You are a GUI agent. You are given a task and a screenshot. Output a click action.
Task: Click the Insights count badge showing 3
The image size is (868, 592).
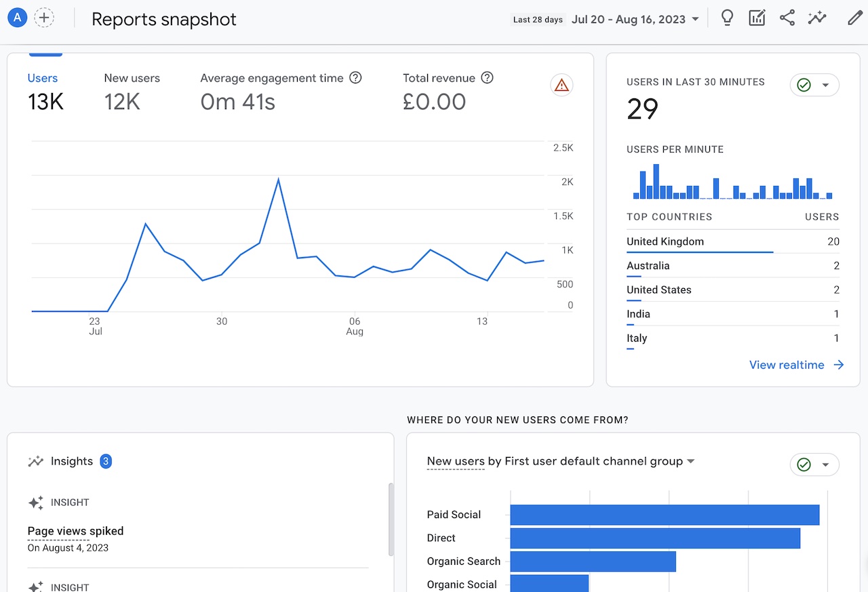pyautogui.click(x=106, y=461)
